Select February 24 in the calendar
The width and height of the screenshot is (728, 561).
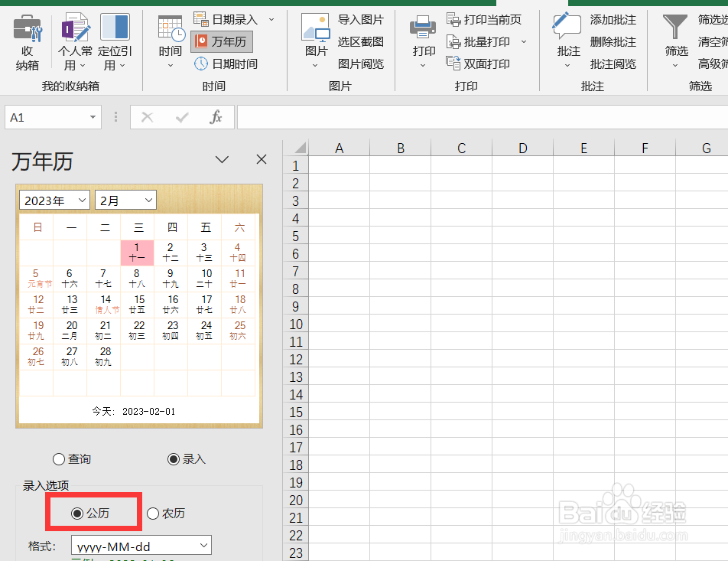[204, 331]
